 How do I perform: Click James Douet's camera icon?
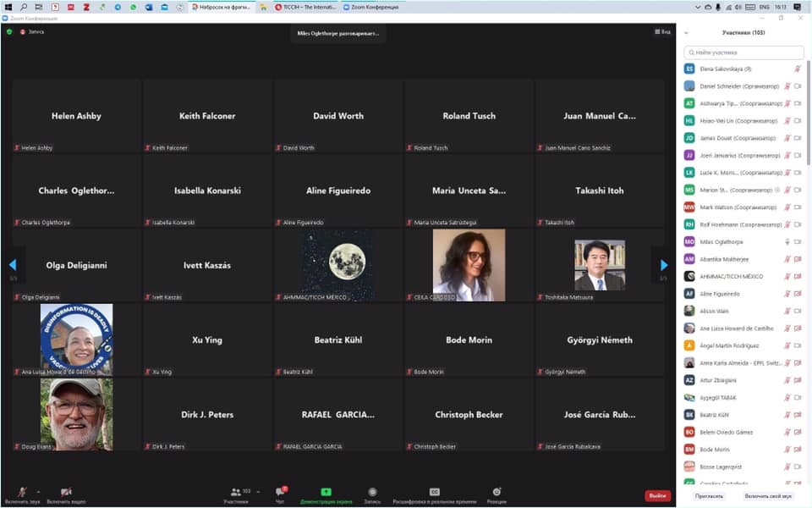coord(798,138)
